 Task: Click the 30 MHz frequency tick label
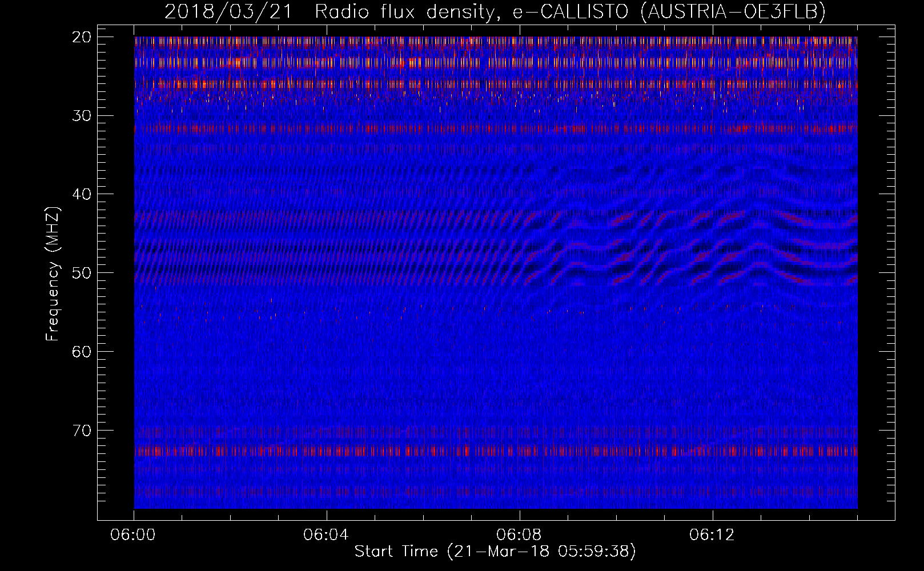[x=82, y=116]
